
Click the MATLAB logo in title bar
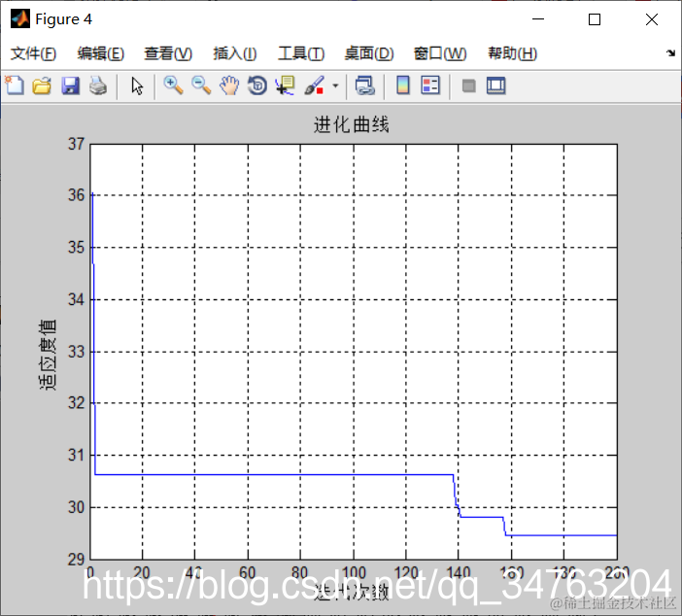20,19
